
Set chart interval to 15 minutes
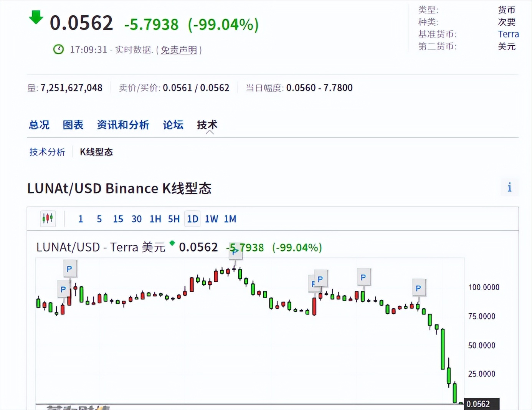118,219
